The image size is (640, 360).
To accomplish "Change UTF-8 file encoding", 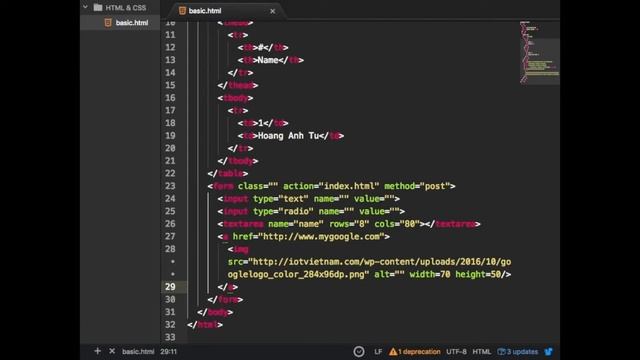I will pos(456,351).
